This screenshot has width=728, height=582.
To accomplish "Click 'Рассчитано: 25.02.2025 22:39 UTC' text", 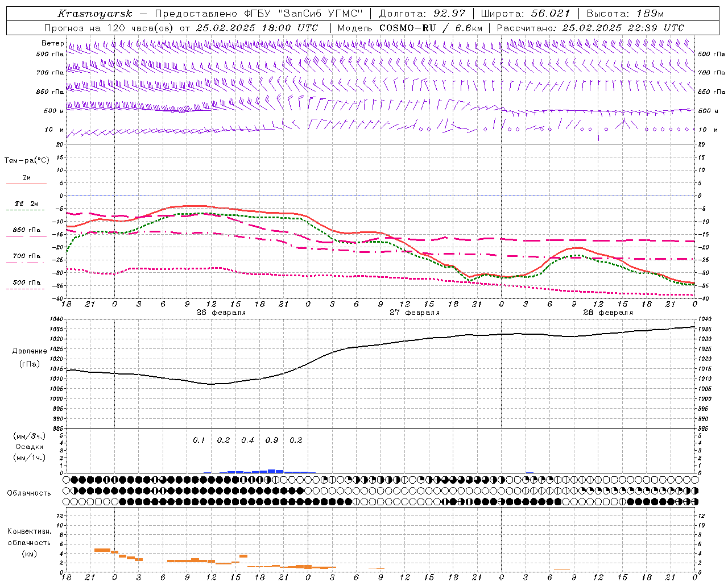I will [590, 28].
